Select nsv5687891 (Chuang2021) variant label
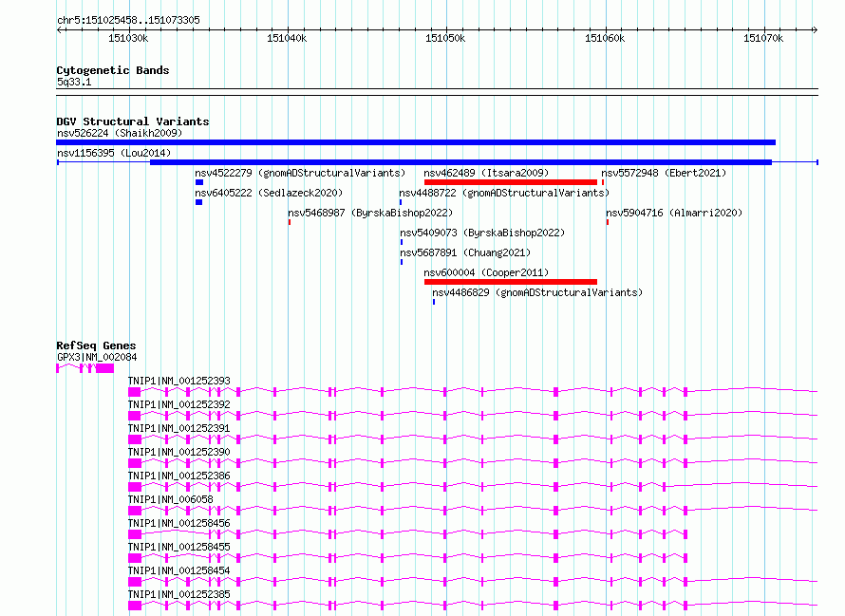Screen dimensions: 845x616 click(x=465, y=252)
